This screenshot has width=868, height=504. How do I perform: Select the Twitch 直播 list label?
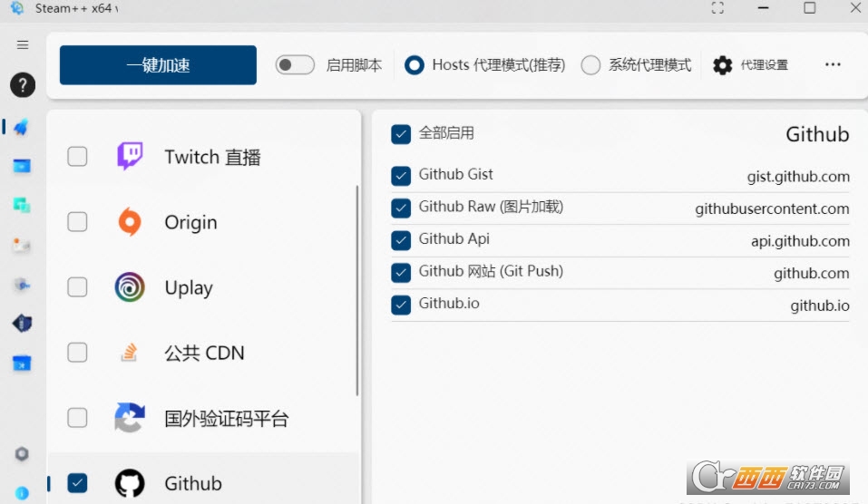pyautogui.click(x=212, y=157)
